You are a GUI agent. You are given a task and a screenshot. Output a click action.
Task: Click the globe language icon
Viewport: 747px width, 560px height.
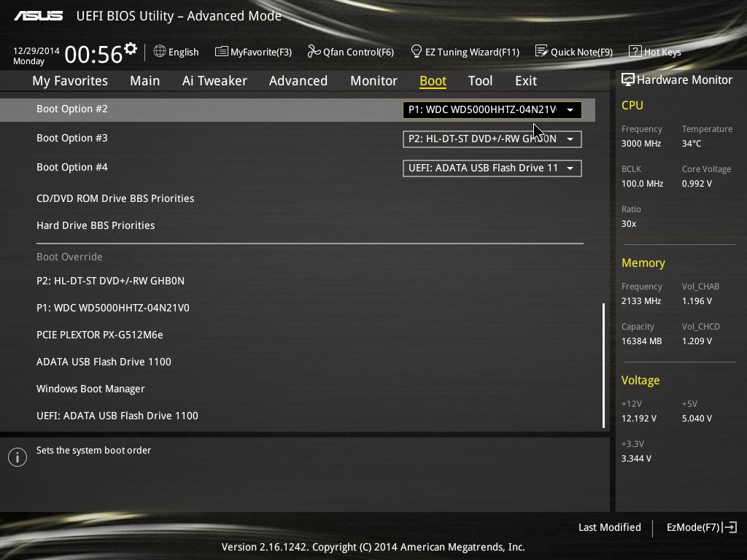point(160,52)
